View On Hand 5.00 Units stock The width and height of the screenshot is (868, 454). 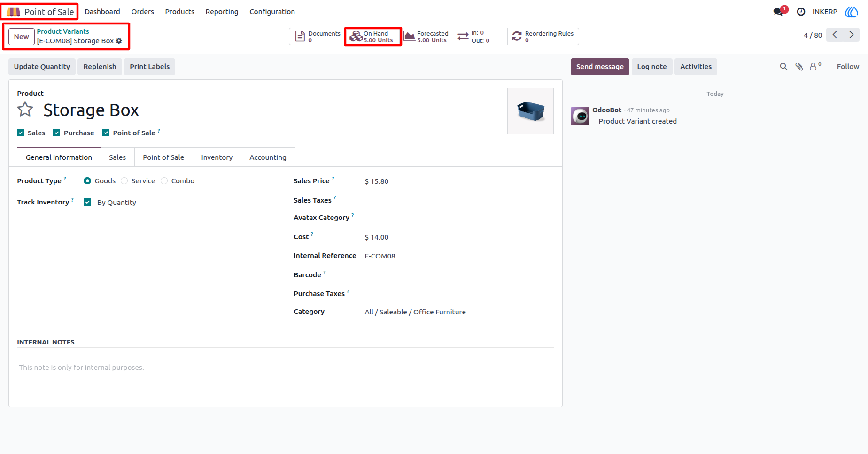[373, 37]
